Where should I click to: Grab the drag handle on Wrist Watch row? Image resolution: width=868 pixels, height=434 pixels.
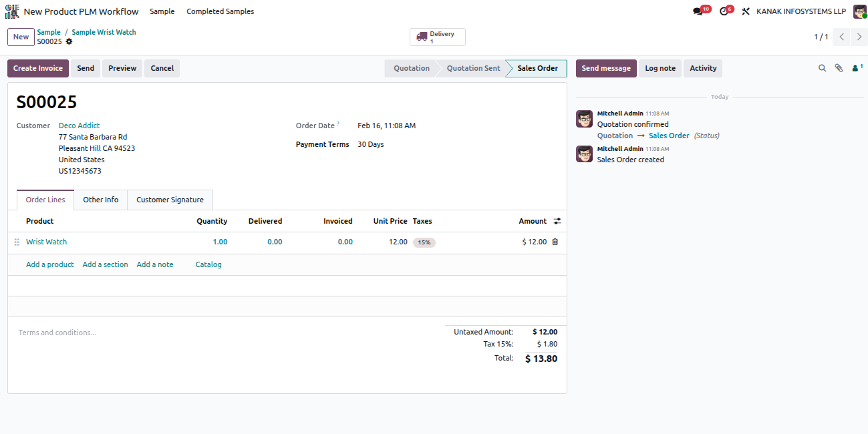tap(17, 242)
